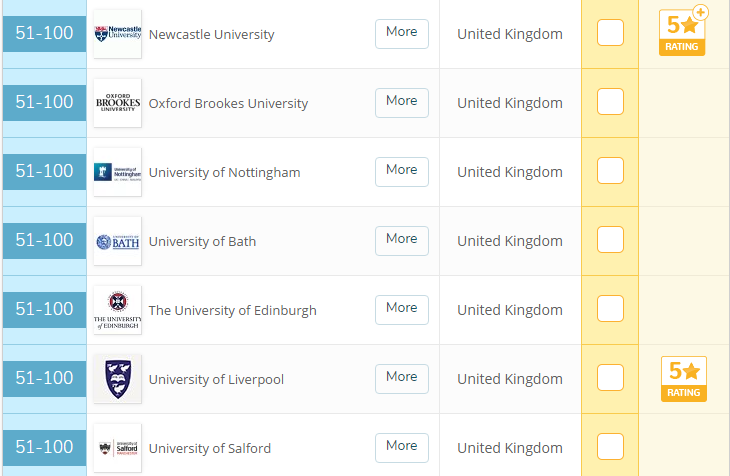
Task: Click the University of Liverpool logo
Action: click(117, 379)
